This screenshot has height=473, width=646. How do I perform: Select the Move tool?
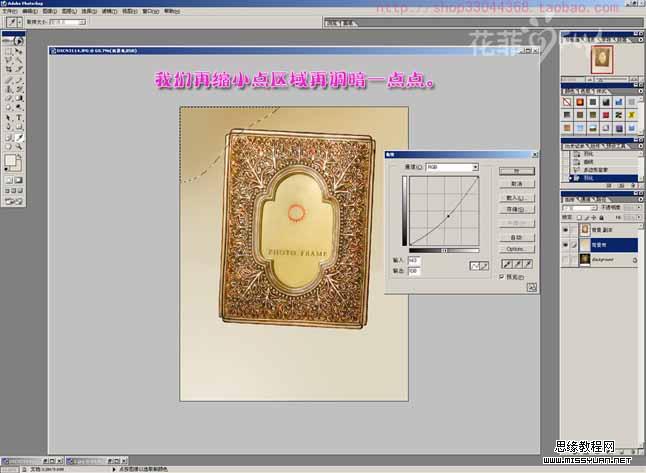(19, 52)
